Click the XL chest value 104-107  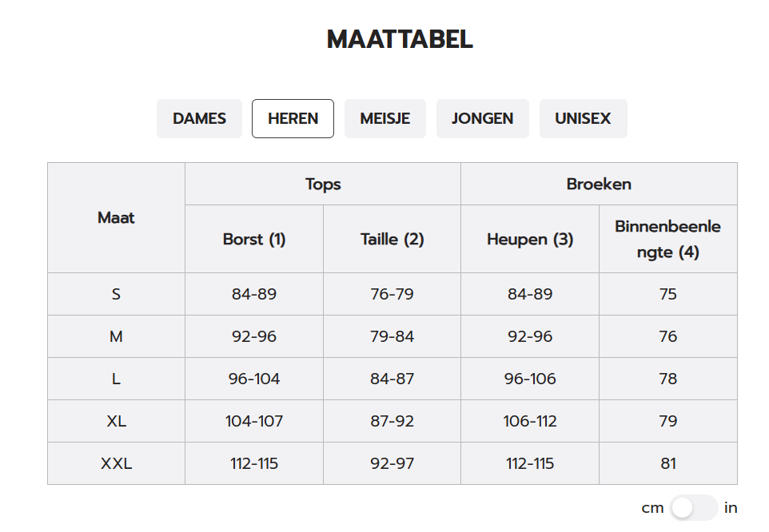click(x=254, y=421)
